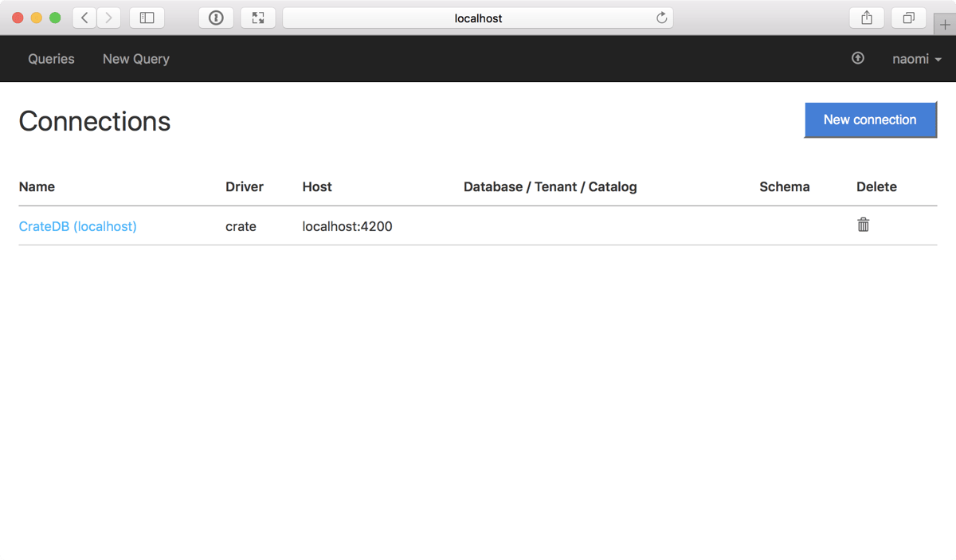This screenshot has height=560, width=956.
Task: Open the CrateDB (localhost) connection link
Action: 77,226
